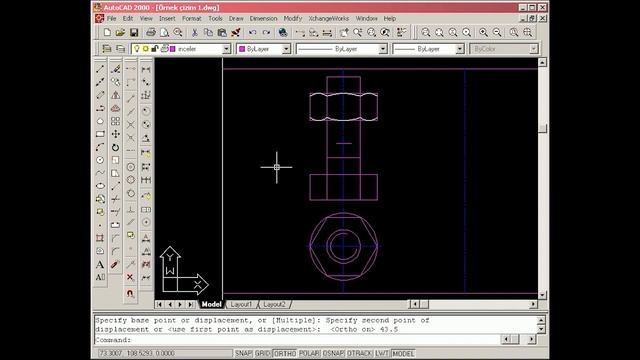Toggle MODEL space button in status bar
Image resolution: width=640 pixels, height=360 pixels.
(403, 353)
